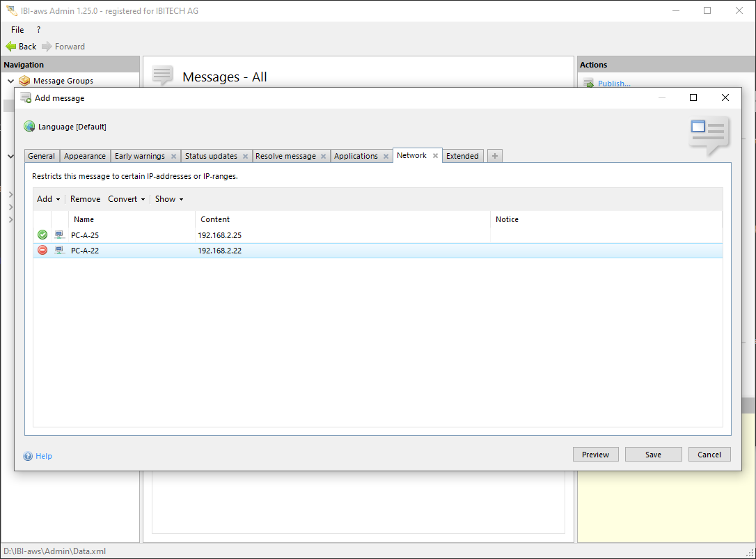The height and width of the screenshot is (559, 756).
Task: Click the blue Help question mark icon
Action: point(28,456)
